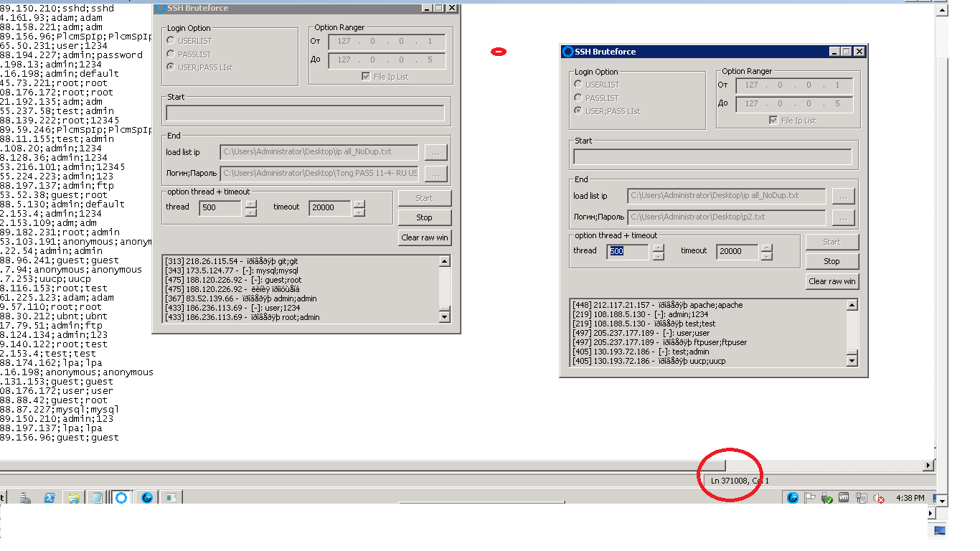Viewport: 980px width, 551px height.
Task: Click thread value field in active Bruteforce window
Action: tap(628, 251)
